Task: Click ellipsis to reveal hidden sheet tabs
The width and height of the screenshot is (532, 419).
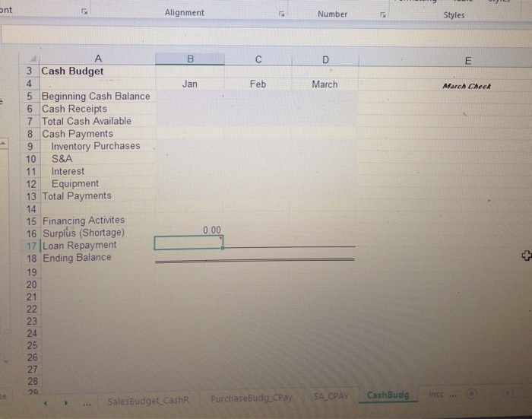Action: click(x=87, y=404)
